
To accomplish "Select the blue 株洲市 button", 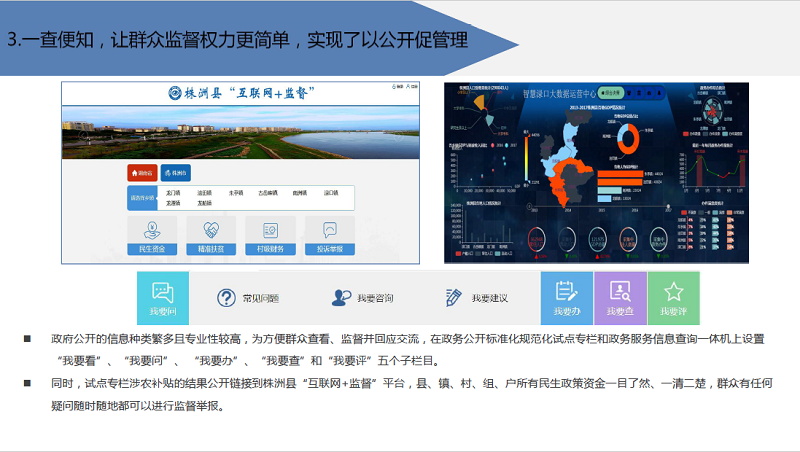I will point(174,173).
